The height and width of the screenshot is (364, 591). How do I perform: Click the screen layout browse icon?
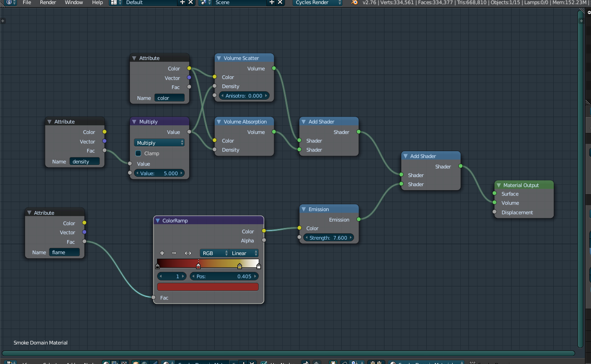pyautogui.click(x=116, y=2)
